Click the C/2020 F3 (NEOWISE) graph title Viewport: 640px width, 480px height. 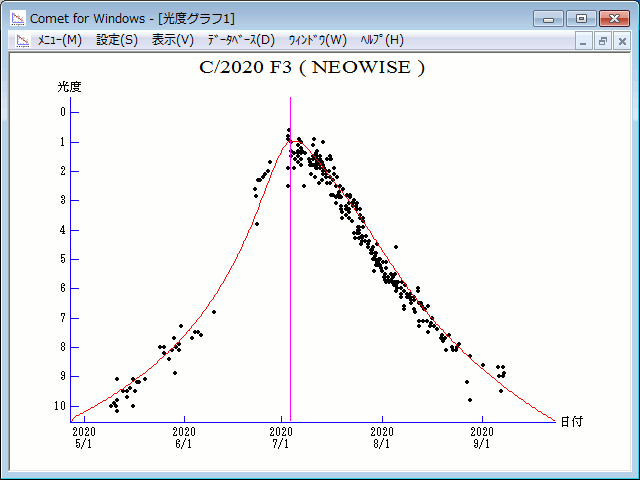pos(312,68)
